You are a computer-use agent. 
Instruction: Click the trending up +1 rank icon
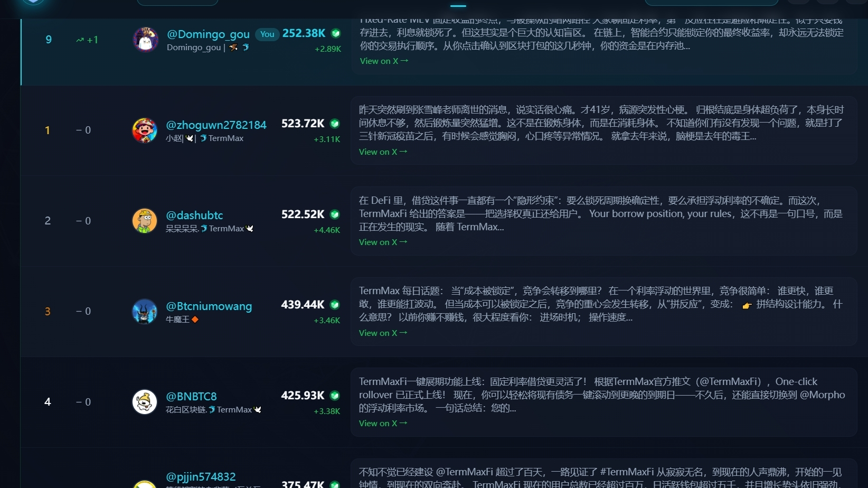80,40
